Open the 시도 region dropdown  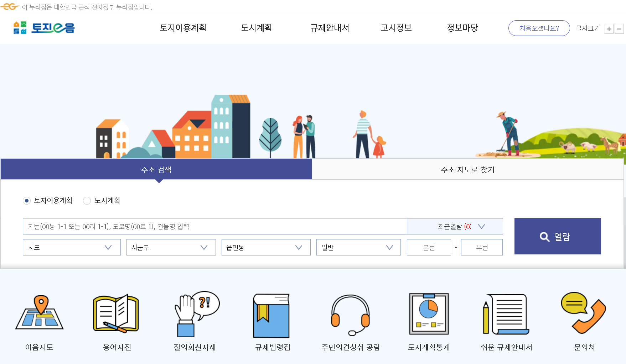click(x=71, y=247)
